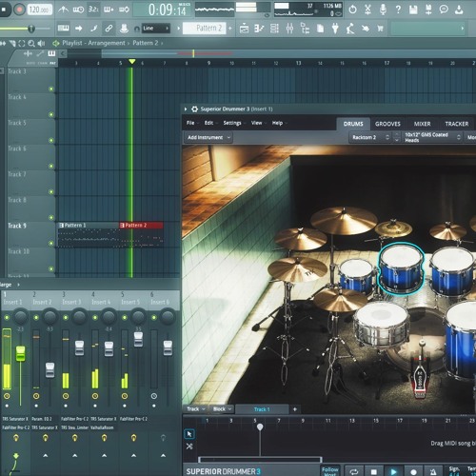The height and width of the screenshot is (476, 476).
Task: Open the 10x12" GMS Coated Heads dropdown
Action: click(432, 137)
